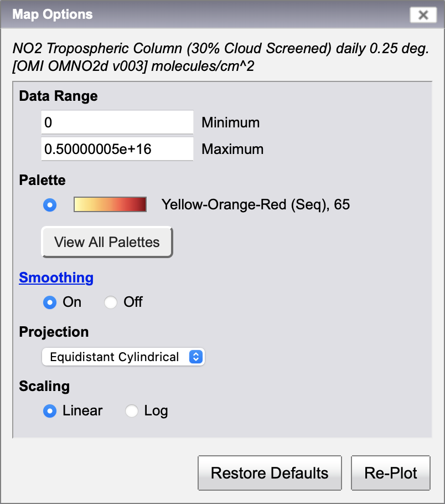Select Log scaling
This screenshot has height=504, width=445.
pos(132,411)
